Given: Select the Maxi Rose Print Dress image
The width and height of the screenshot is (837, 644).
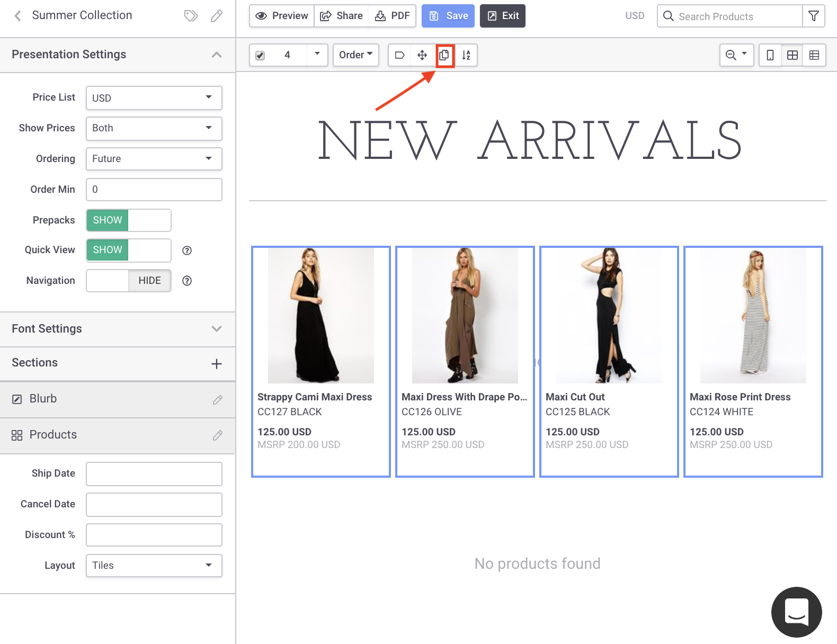Looking at the screenshot, I should (753, 316).
